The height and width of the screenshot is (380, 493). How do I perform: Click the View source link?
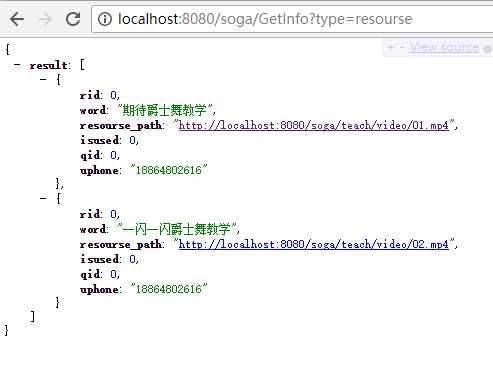[444, 47]
